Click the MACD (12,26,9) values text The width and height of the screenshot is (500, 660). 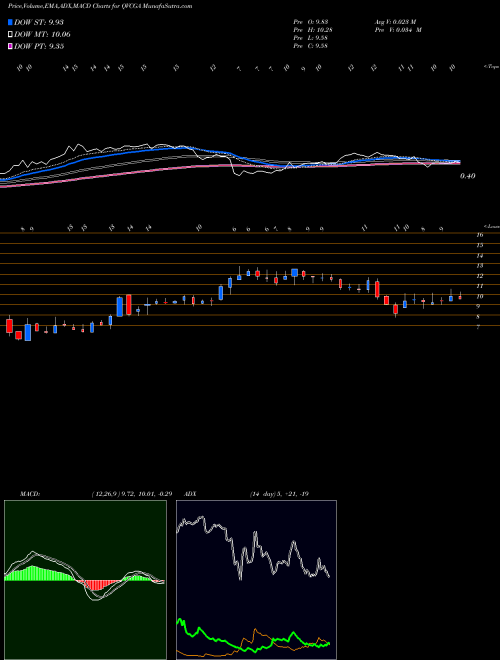(x=131, y=494)
